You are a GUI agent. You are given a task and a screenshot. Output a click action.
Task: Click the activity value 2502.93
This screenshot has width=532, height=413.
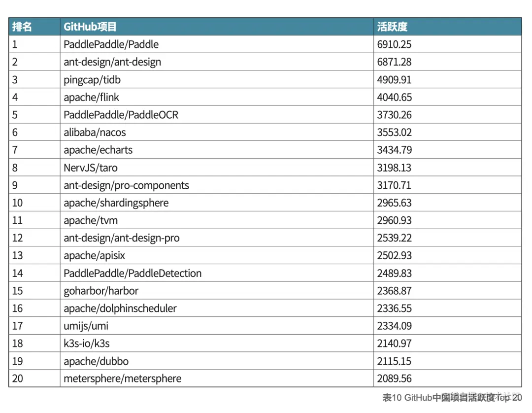[x=394, y=255]
